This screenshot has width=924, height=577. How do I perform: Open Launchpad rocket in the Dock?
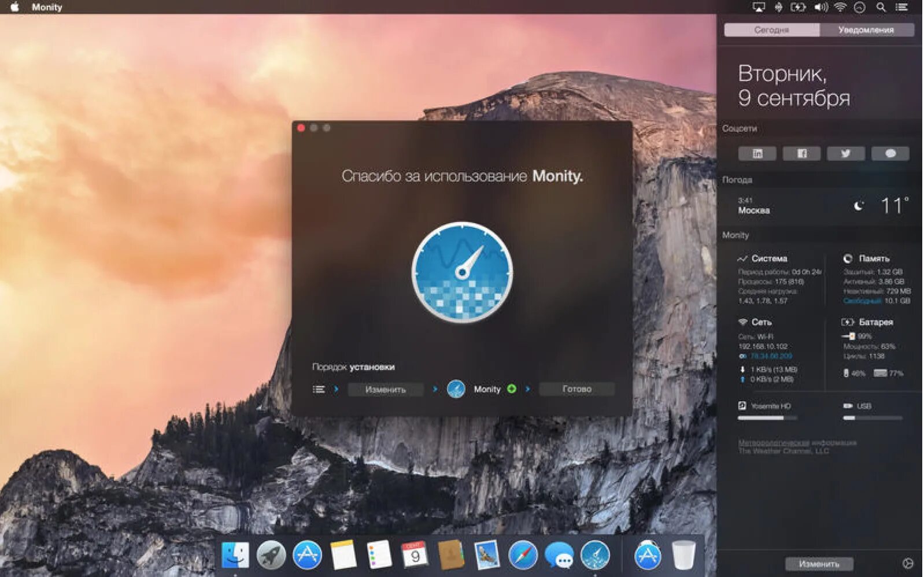coord(271,556)
